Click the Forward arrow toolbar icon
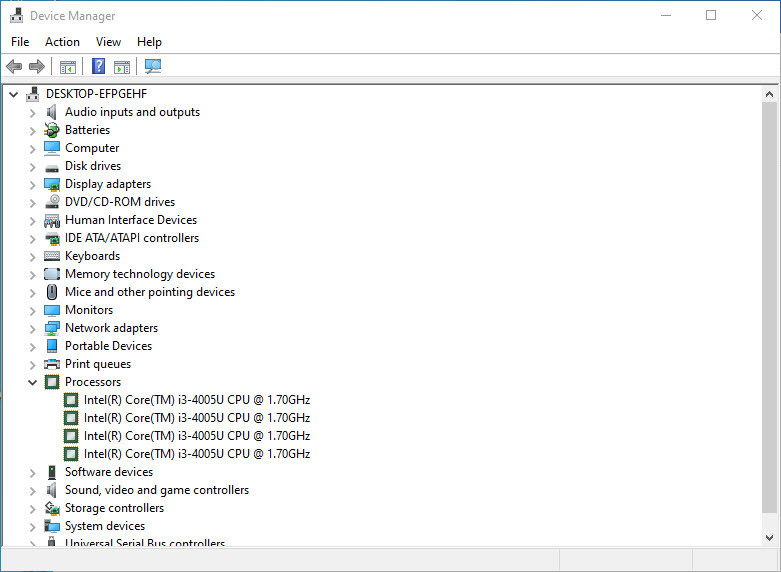The height and width of the screenshot is (572, 781). pyautogui.click(x=37, y=66)
